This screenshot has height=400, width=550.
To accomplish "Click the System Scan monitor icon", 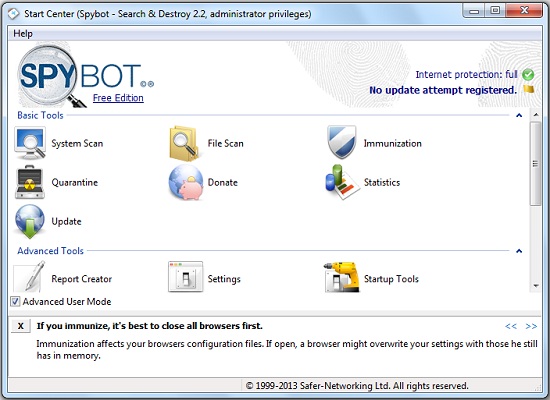I will pyautogui.click(x=30, y=143).
